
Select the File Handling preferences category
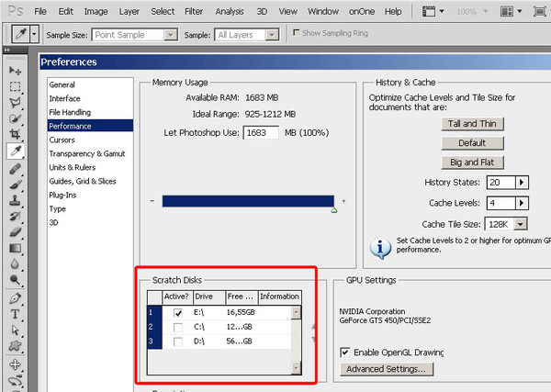tap(90, 112)
